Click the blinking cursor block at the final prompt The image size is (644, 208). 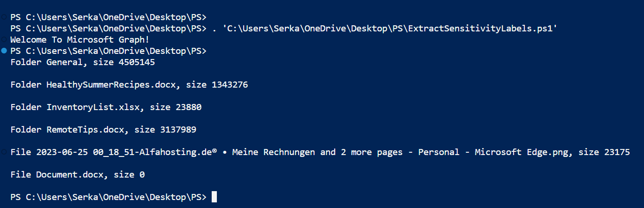pos(214,197)
